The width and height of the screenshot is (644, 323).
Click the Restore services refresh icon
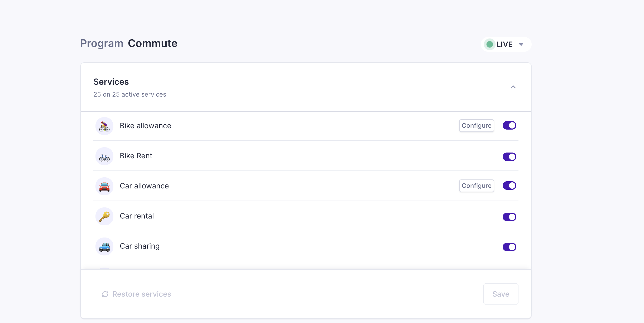[105, 294]
